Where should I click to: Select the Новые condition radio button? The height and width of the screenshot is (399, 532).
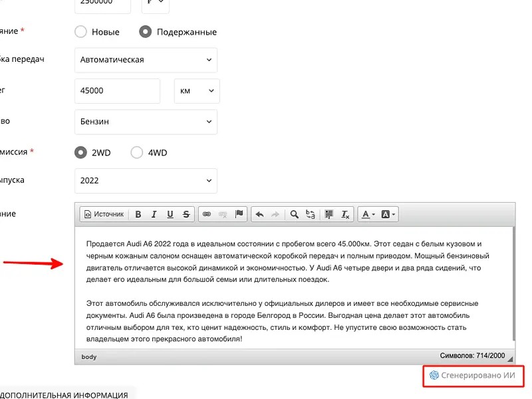click(x=80, y=32)
